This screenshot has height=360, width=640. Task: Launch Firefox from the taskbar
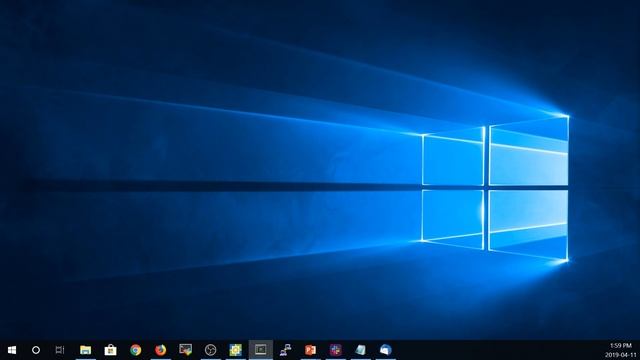pos(160,350)
